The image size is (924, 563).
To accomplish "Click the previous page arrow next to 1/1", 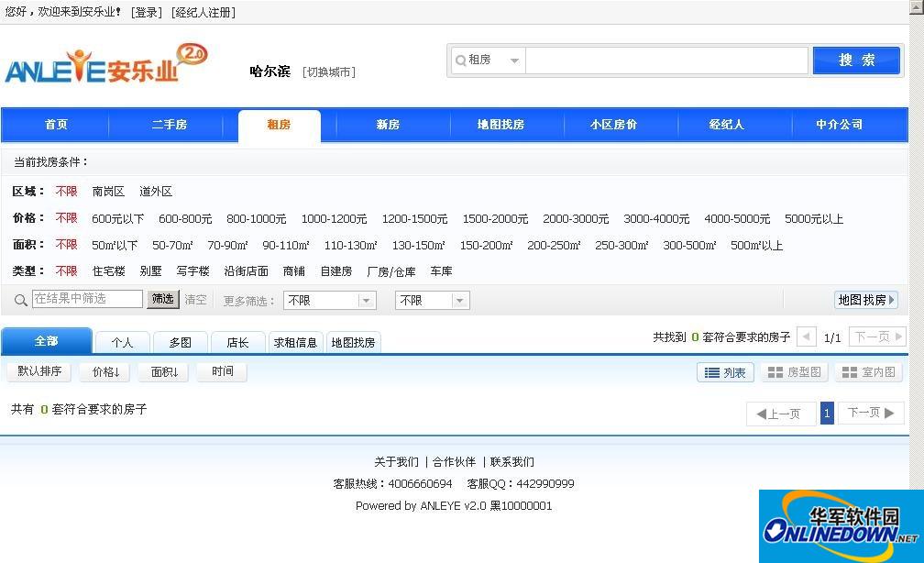I will tap(807, 337).
